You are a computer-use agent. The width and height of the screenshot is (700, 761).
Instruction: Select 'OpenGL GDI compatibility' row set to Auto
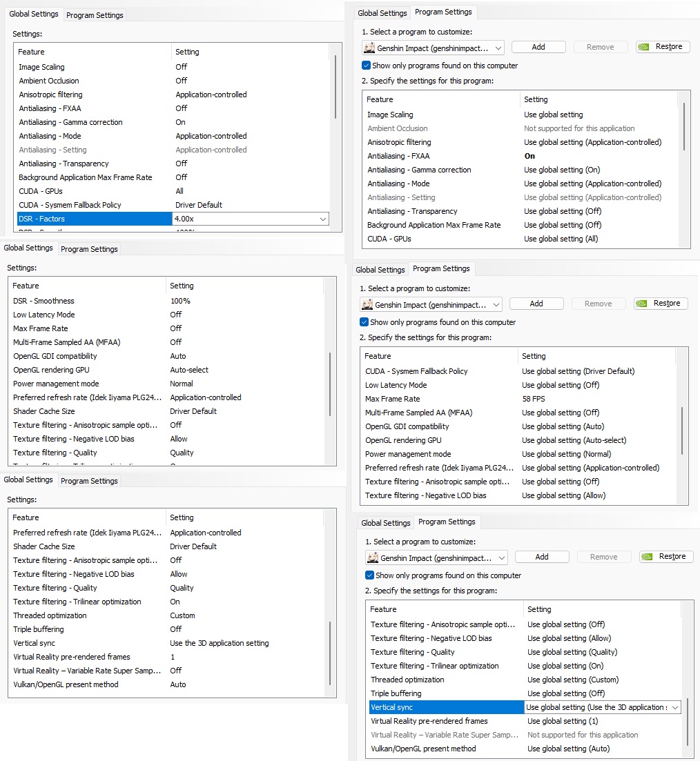(168, 356)
